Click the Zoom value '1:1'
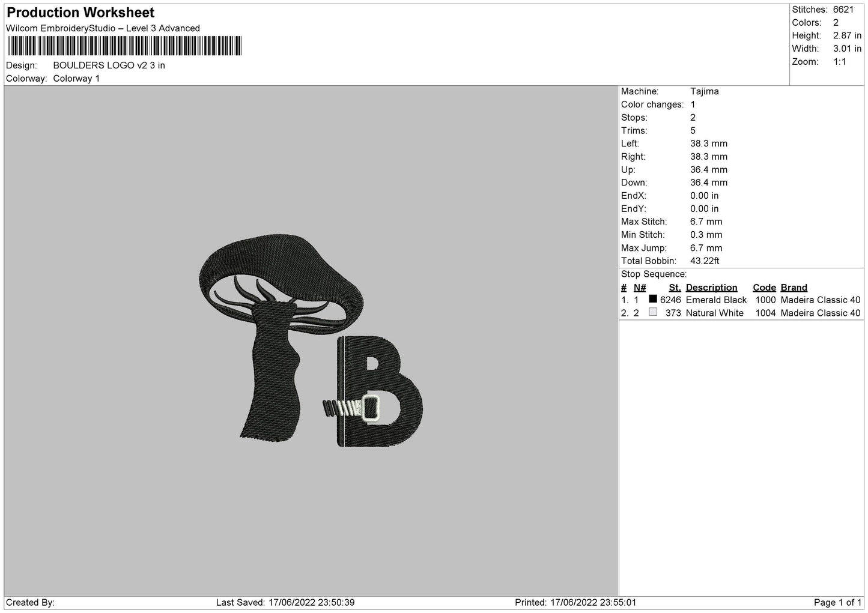This screenshot has width=868, height=613. pyautogui.click(x=839, y=62)
